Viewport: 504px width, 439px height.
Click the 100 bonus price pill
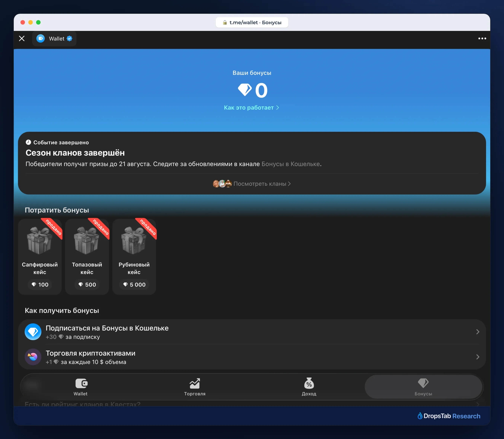(40, 284)
